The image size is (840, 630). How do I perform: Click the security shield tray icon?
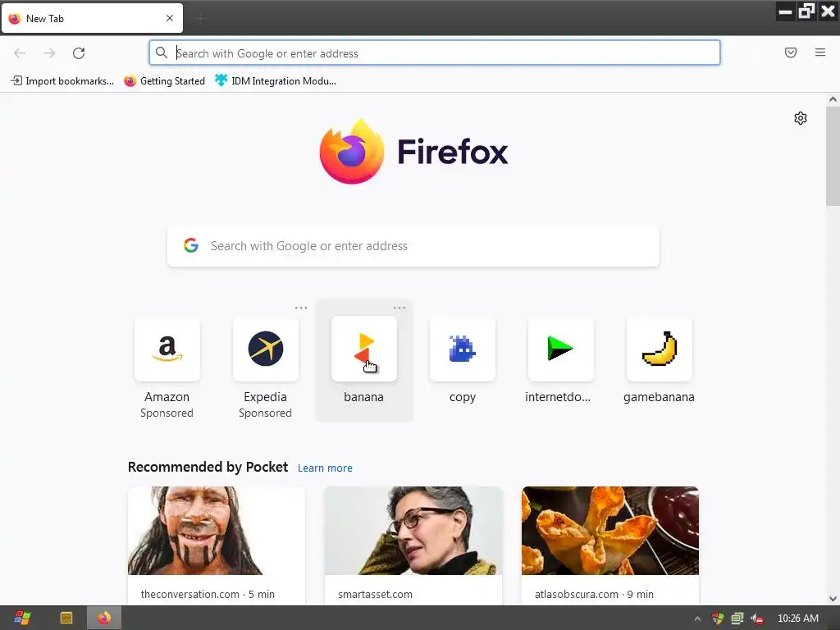tap(718, 619)
